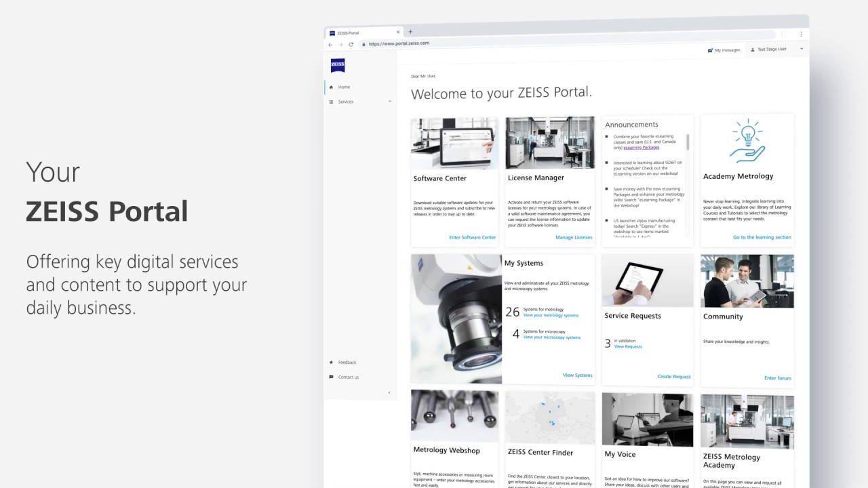868x488 pixels.
Task: Click the Enter forum link
Action: [x=778, y=378]
